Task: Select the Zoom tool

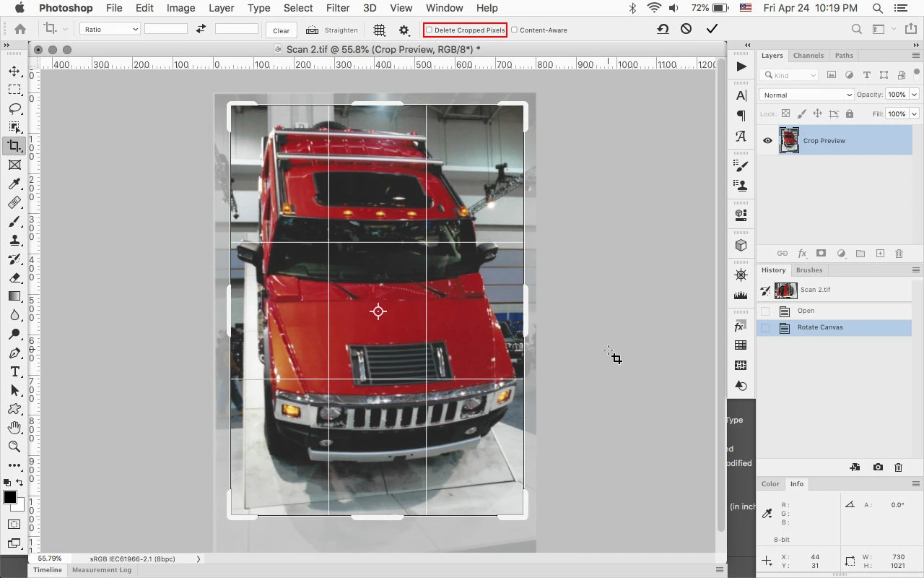Action: click(x=14, y=447)
